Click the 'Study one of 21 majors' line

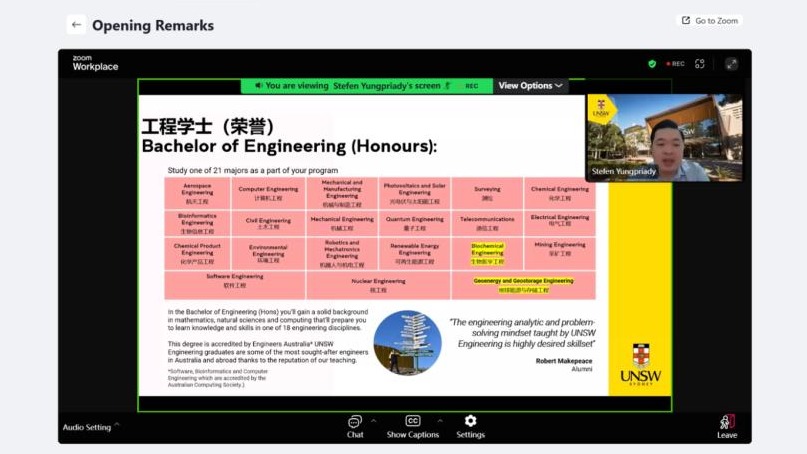[x=253, y=170]
